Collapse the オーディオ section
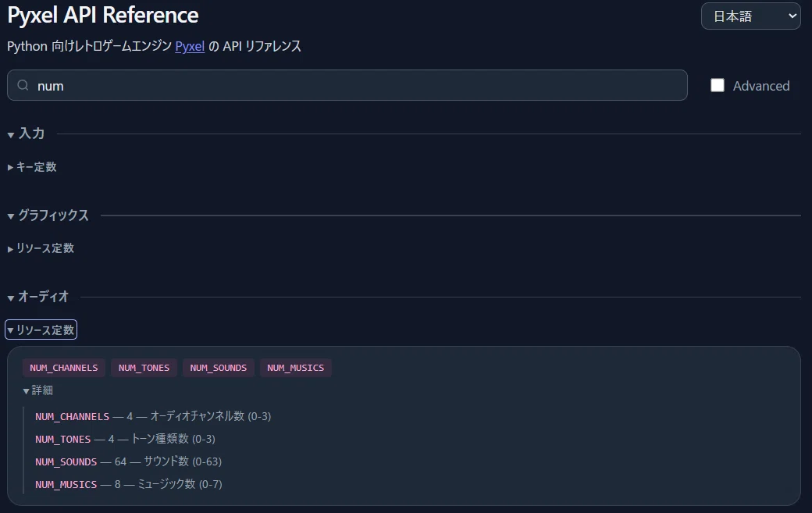Screen dimensions: 812x513 pyautogui.click(x=37, y=297)
